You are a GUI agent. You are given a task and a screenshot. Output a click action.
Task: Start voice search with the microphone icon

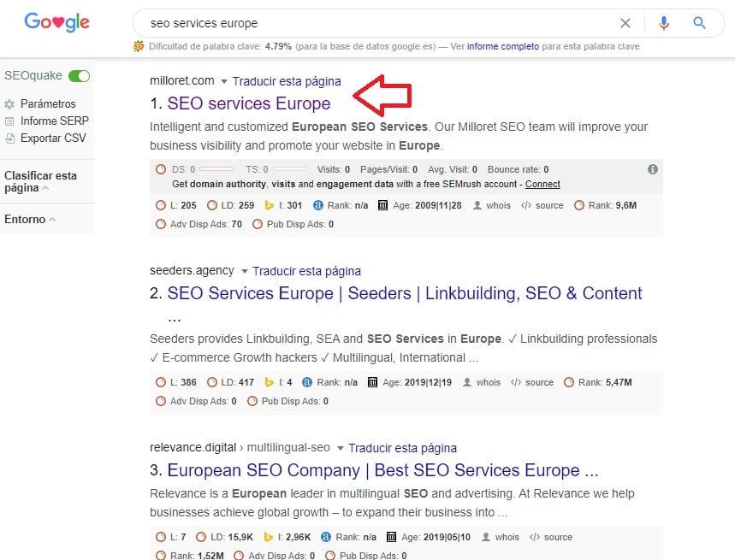663,23
